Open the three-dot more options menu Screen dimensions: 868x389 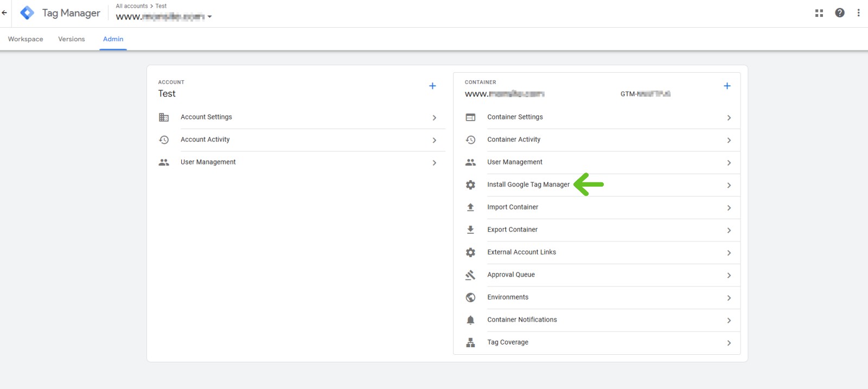point(858,13)
